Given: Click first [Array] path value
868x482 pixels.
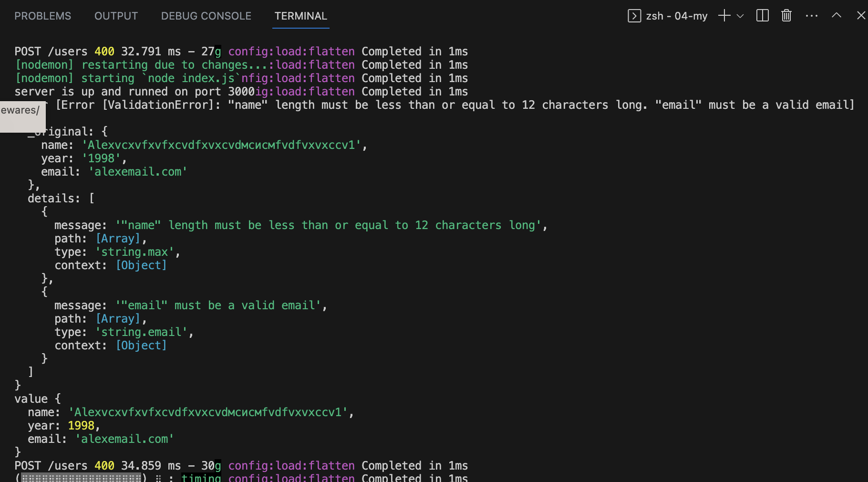Looking at the screenshot, I should click(118, 239).
